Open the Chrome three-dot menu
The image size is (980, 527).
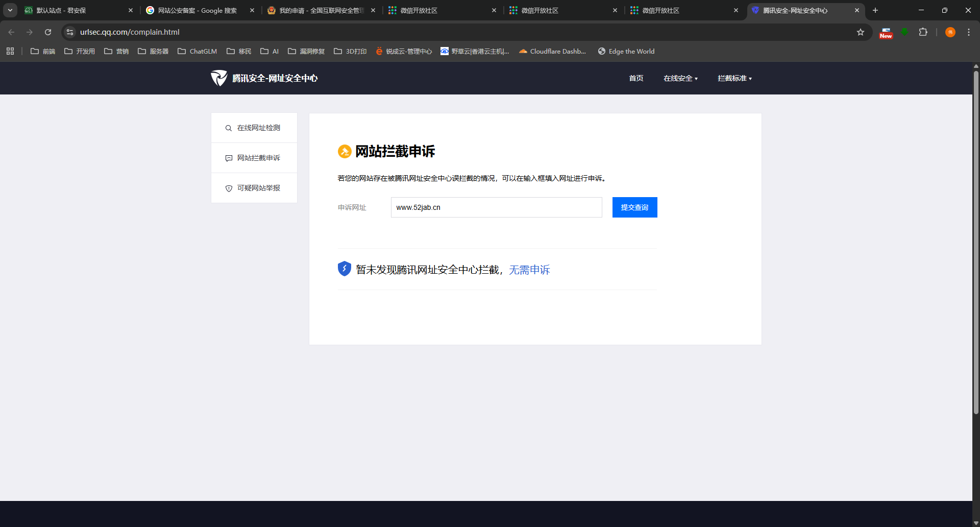(969, 32)
